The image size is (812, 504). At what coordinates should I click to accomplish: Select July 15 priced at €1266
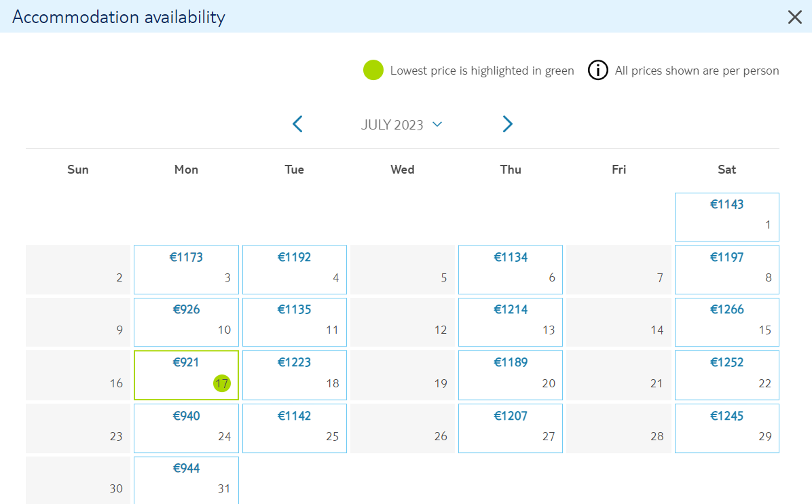(726, 322)
